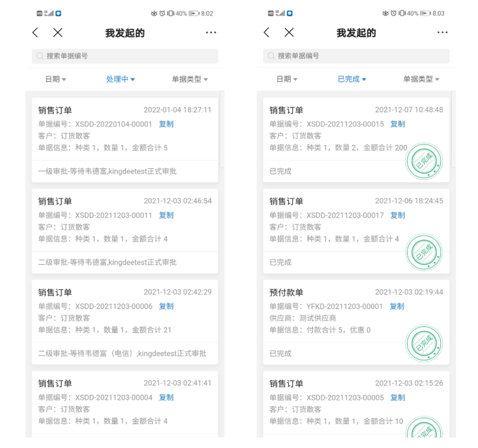Viewport: 478px width, 448px height.
Task: Tap 一级审批-等待韦德富 approval status line
Action: [x=107, y=171]
